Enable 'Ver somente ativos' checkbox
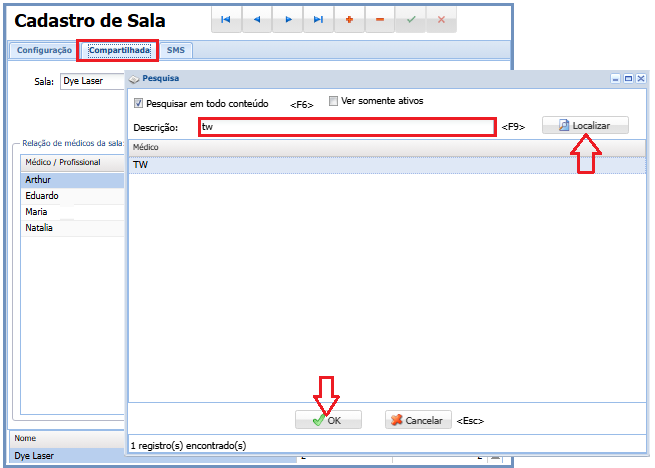 (335, 101)
